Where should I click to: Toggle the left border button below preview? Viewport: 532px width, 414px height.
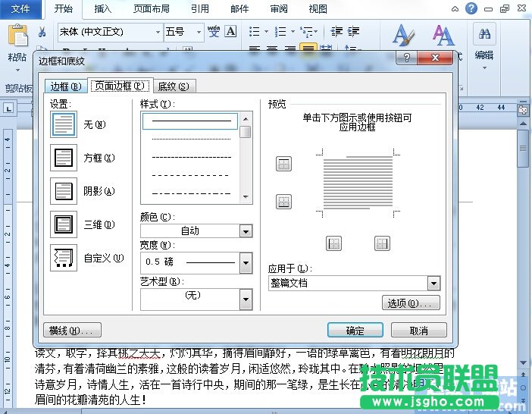[333, 243]
